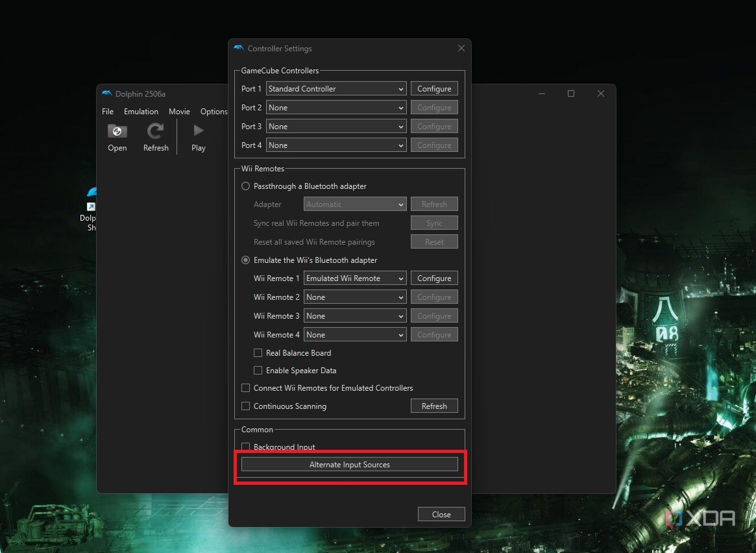Open the Movie menu
Image resolution: width=756 pixels, height=553 pixels.
(179, 112)
